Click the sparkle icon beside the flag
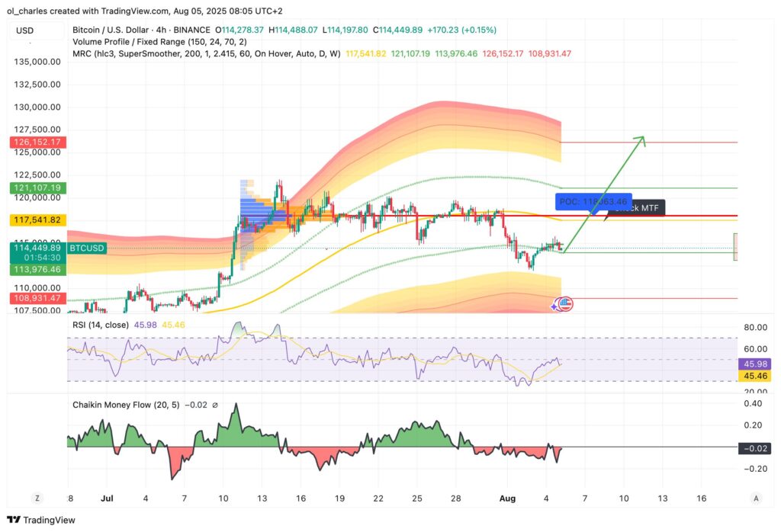 coord(554,306)
